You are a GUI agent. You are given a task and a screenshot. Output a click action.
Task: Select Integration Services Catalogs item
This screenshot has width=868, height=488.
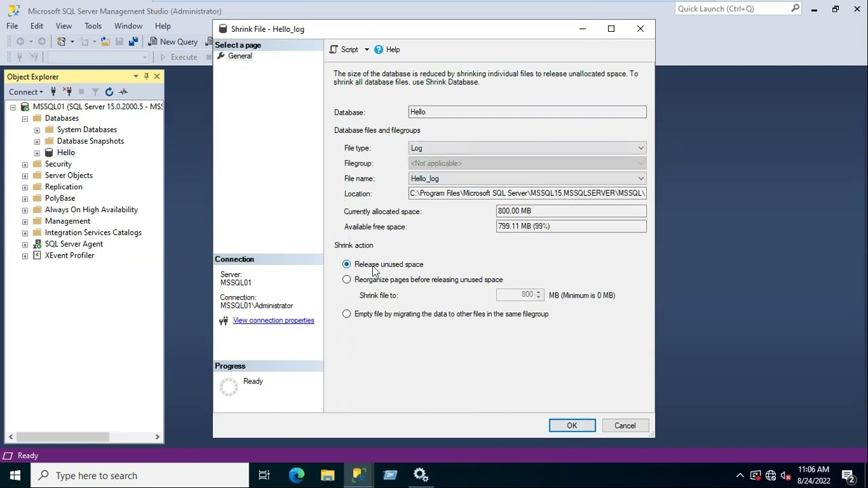(93, 233)
